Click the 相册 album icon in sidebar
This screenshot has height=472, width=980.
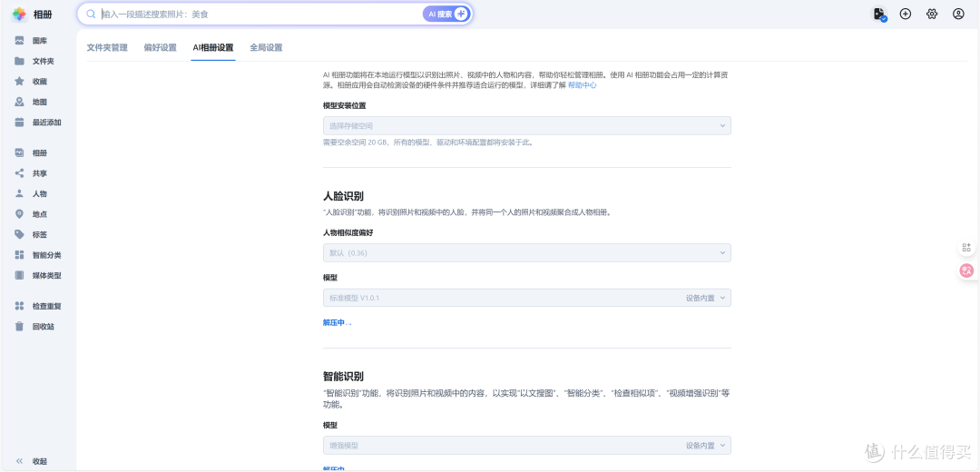[x=19, y=152]
